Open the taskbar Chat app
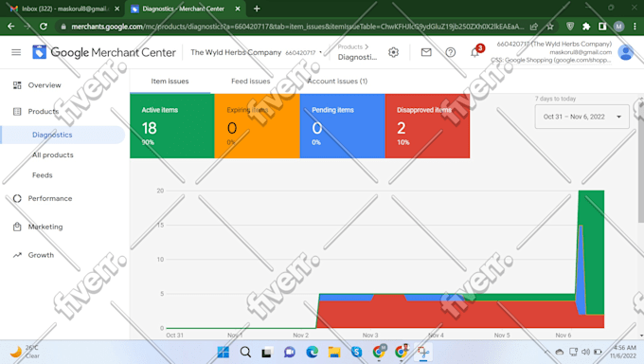The image size is (644, 364). [x=290, y=352]
